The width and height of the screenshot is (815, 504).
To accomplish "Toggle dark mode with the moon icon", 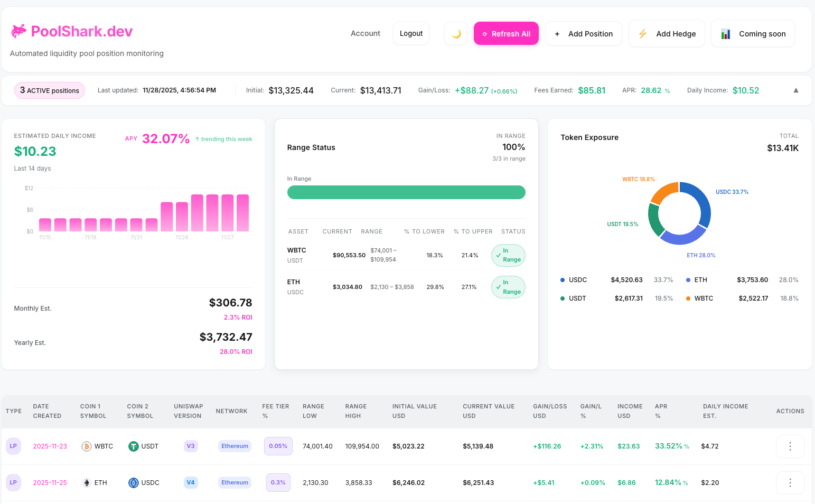I will pos(455,33).
